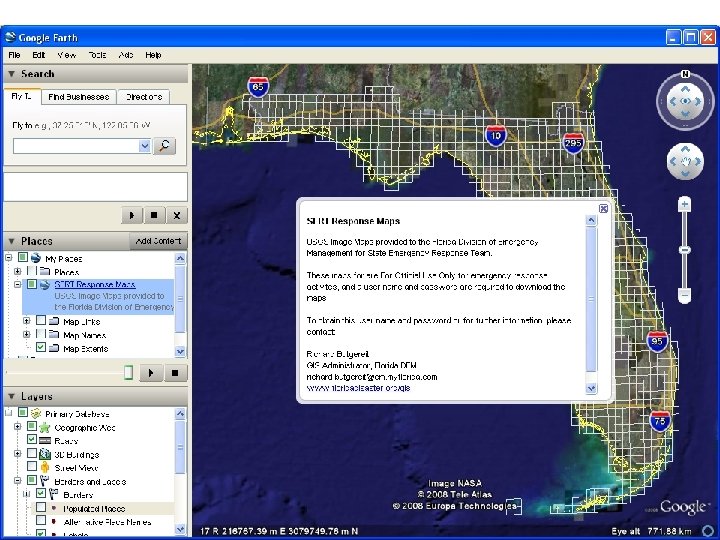720x540 pixels.
Task: Uncheck the Roads layer checkbox
Action: [x=32, y=439]
